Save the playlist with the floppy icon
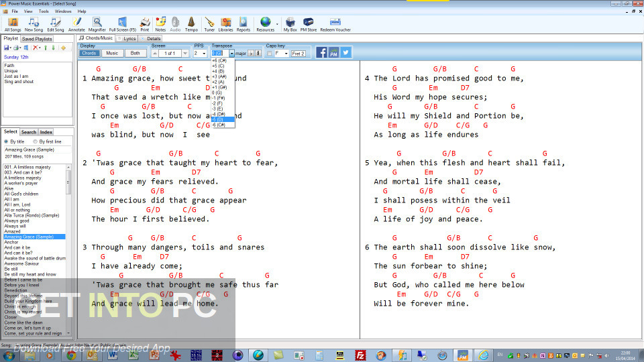Image resolution: width=644 pixels, height=362 pixels. (7, 48)
